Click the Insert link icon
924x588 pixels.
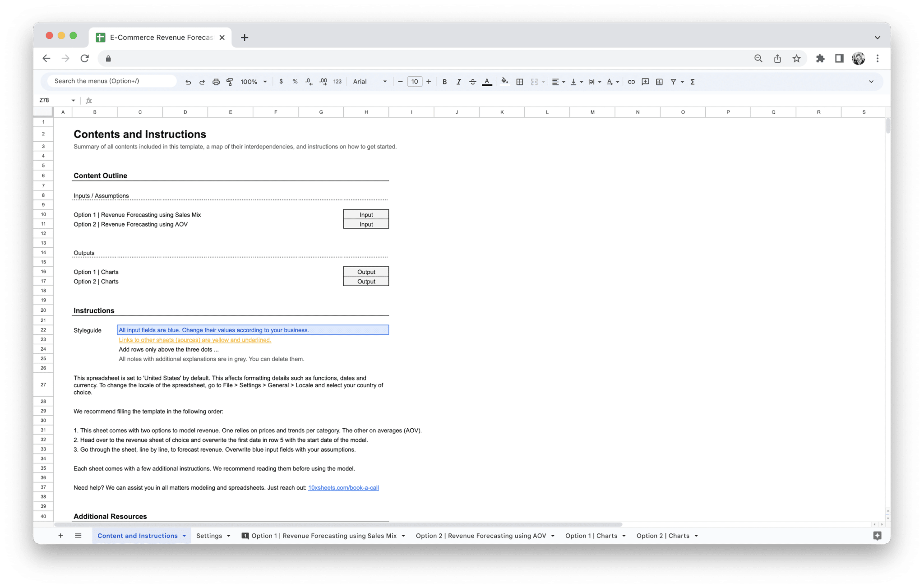(631, 82)
